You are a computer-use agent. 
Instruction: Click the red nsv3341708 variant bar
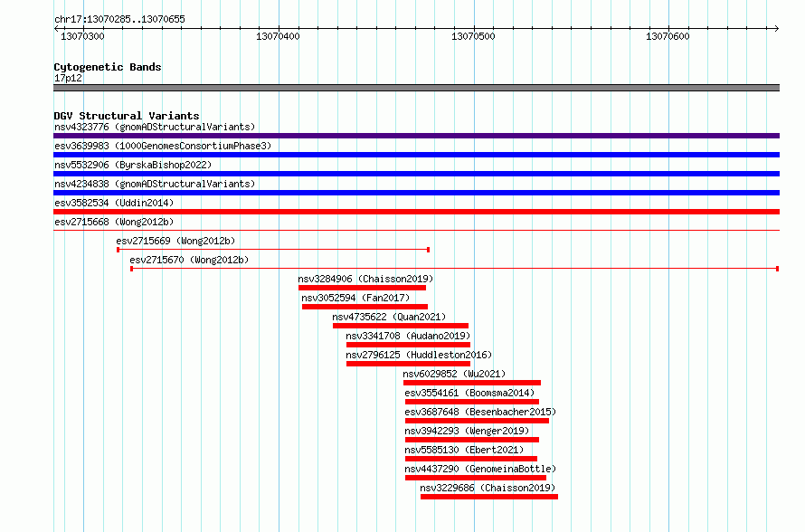(x=408, y=345)
